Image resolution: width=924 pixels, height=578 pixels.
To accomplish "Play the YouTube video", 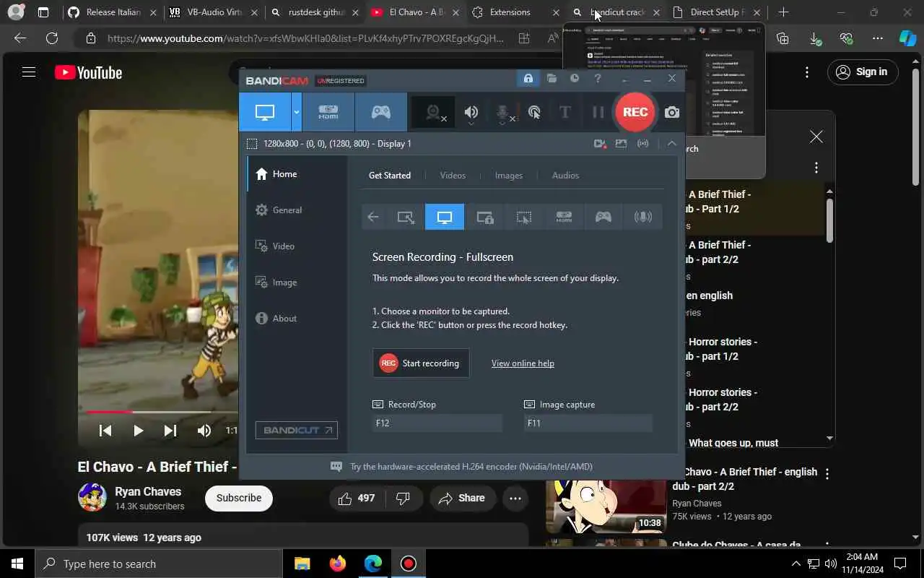I will (x=138, y=431).
